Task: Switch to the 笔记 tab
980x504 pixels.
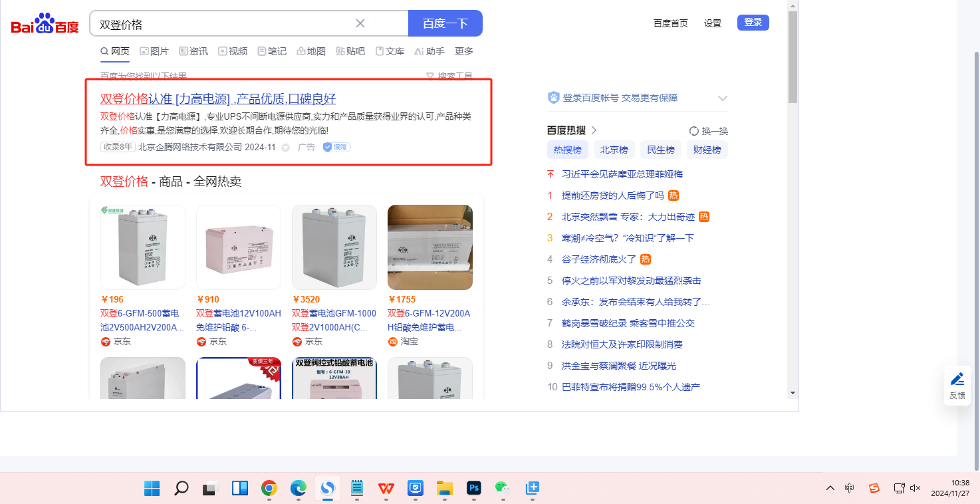Action: pyautogui.click(x=272, y=51)
